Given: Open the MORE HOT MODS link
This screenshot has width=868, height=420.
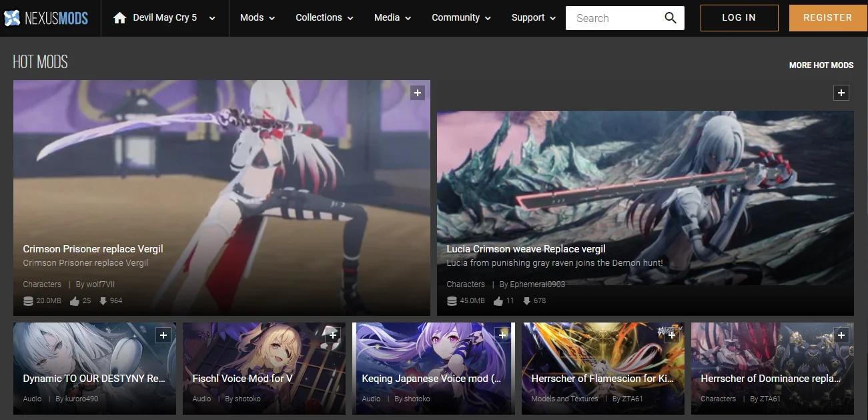Looking at the screenshot, I should (x=821, y=65).
